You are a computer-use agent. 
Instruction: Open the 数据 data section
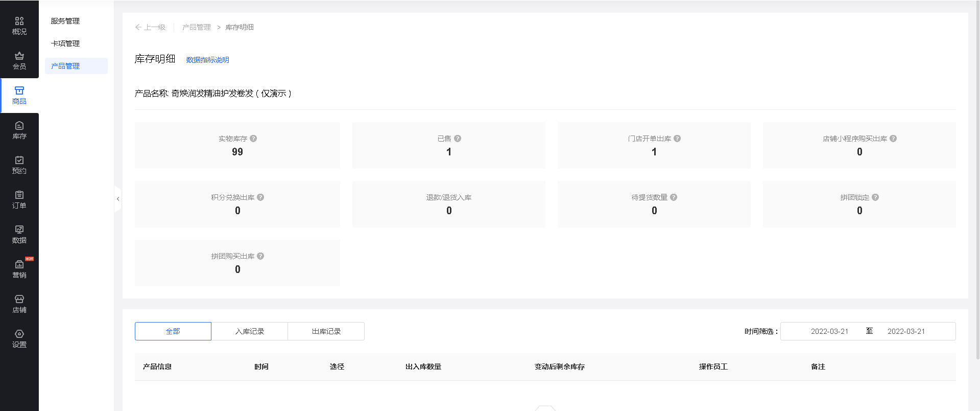coord(19,235)
